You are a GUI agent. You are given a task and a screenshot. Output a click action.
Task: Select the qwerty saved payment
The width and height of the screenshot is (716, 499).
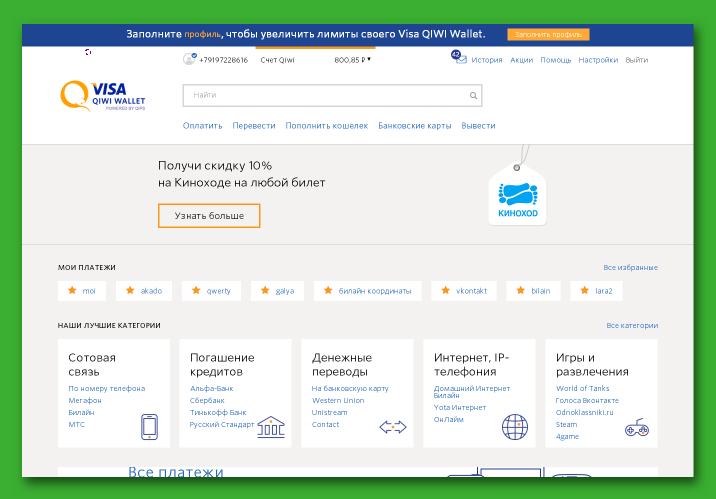point(211,291)
